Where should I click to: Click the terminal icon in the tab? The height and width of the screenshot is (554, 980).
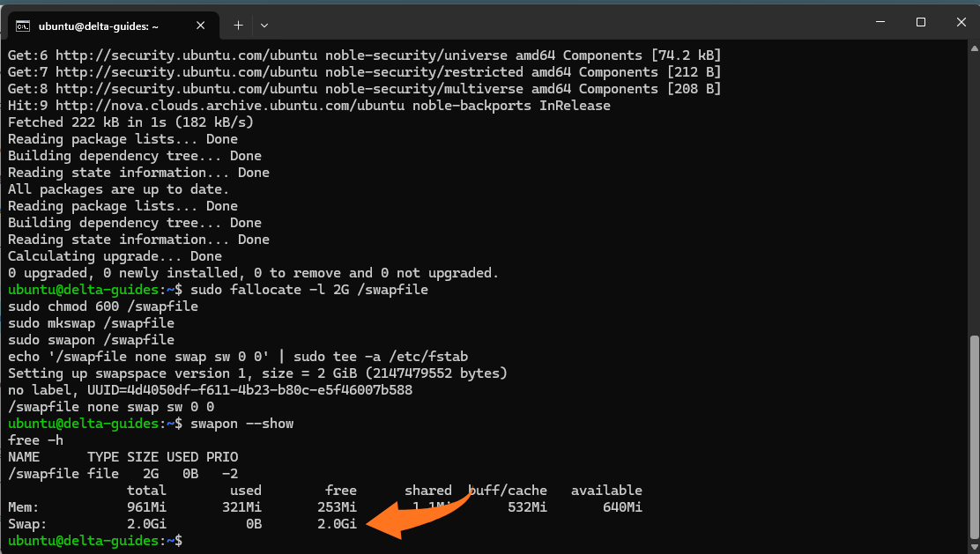(25, 26)
